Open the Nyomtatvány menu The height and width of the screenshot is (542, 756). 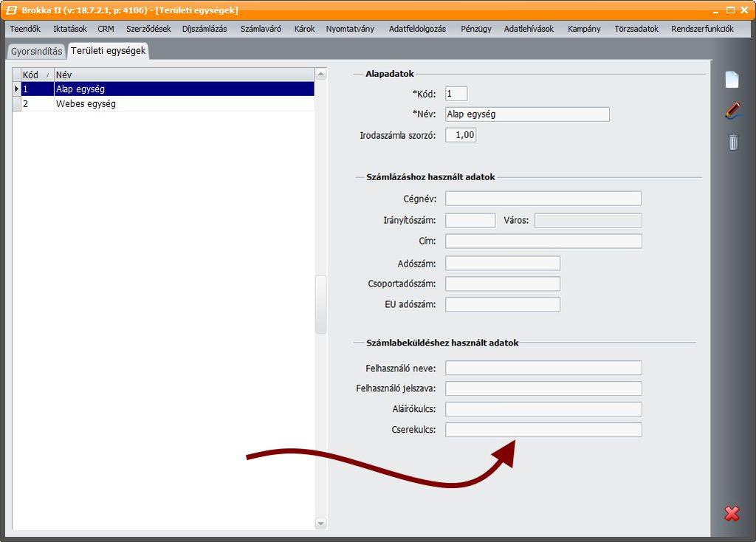click(350, 29)
